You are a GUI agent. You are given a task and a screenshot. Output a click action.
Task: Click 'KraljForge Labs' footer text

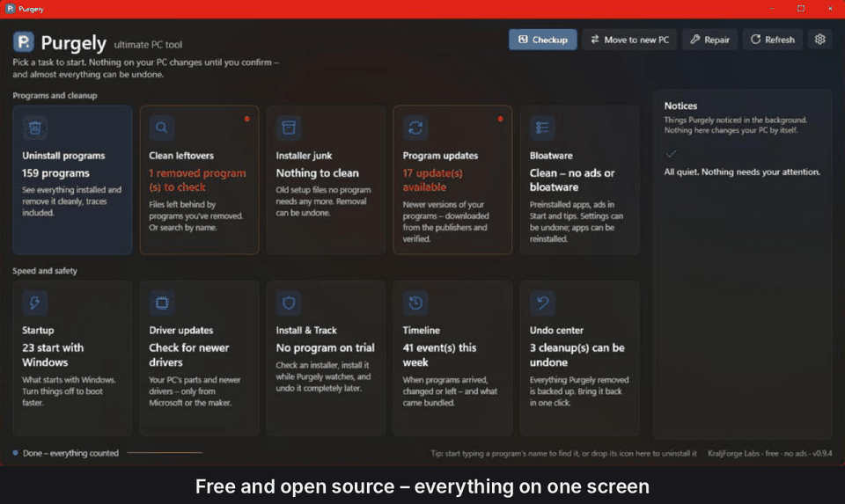pos(733,453)
